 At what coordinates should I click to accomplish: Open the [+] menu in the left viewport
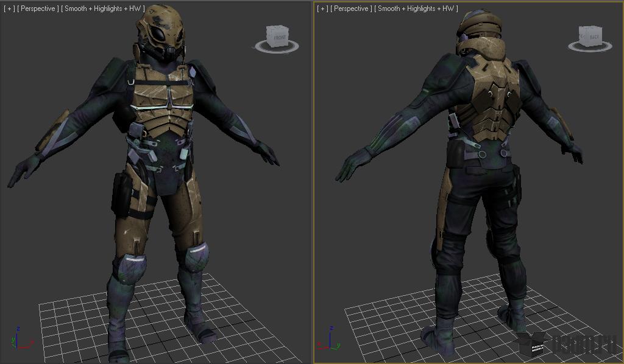point(9,9)
